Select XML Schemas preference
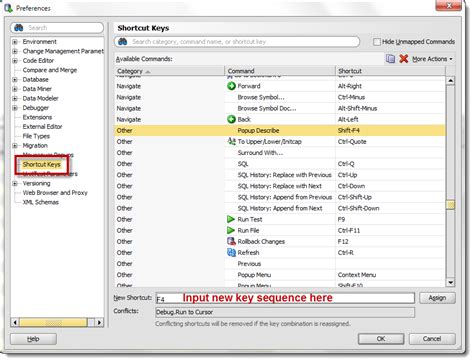This screenshot has width=474, height=362. 40,202
